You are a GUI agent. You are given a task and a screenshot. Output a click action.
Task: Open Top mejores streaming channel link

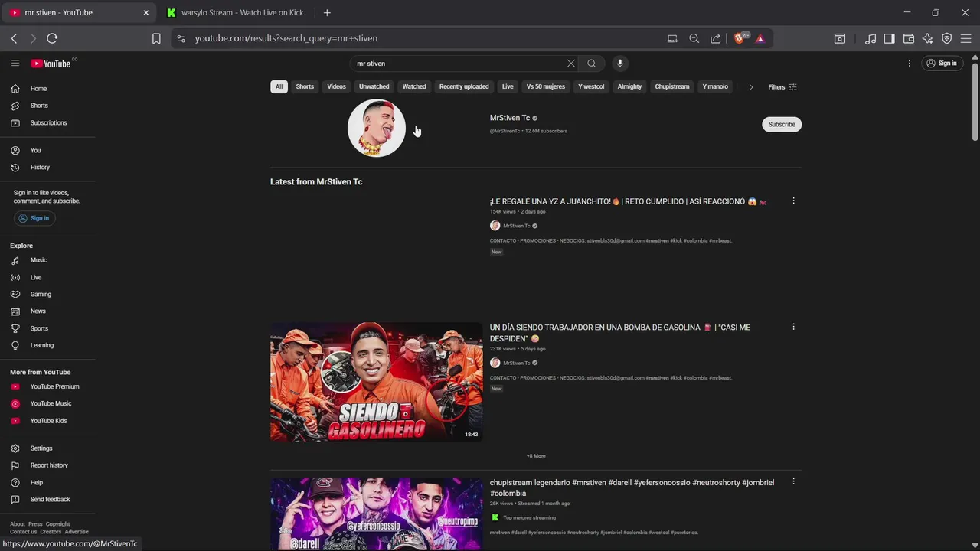tap(529, 517)
